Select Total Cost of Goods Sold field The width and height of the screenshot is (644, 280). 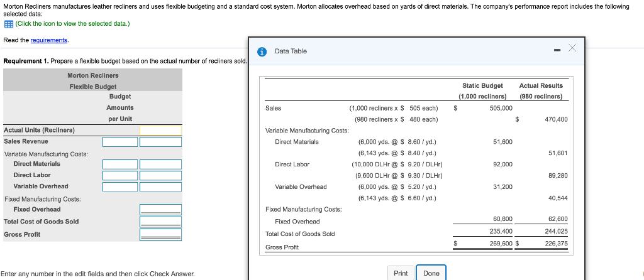tap(160, 222)
